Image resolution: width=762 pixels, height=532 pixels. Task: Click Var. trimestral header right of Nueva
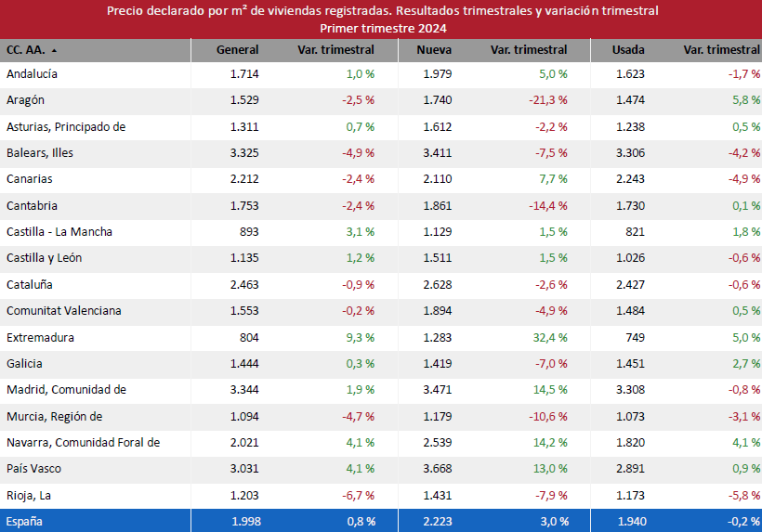[528, 50]
